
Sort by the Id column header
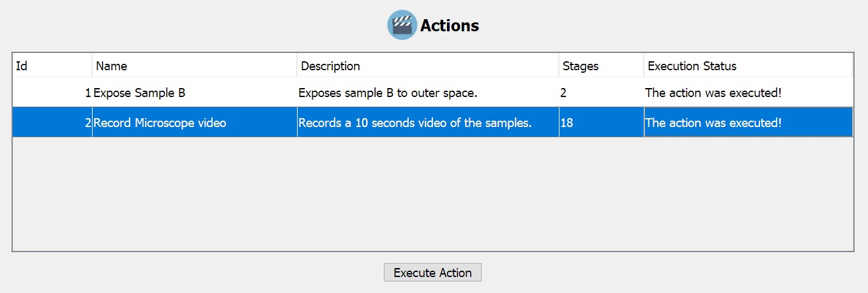point(51,66)
